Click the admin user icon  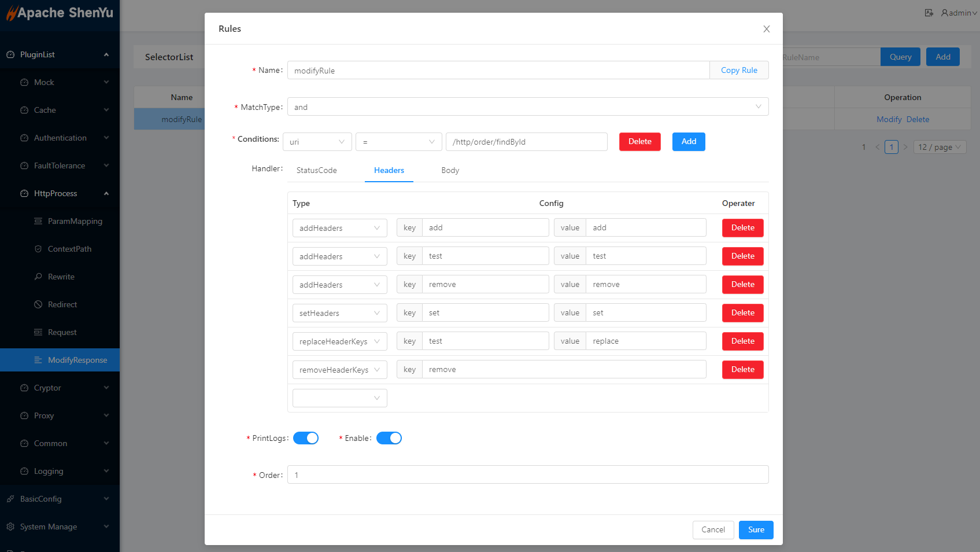(x=944, y=13)
